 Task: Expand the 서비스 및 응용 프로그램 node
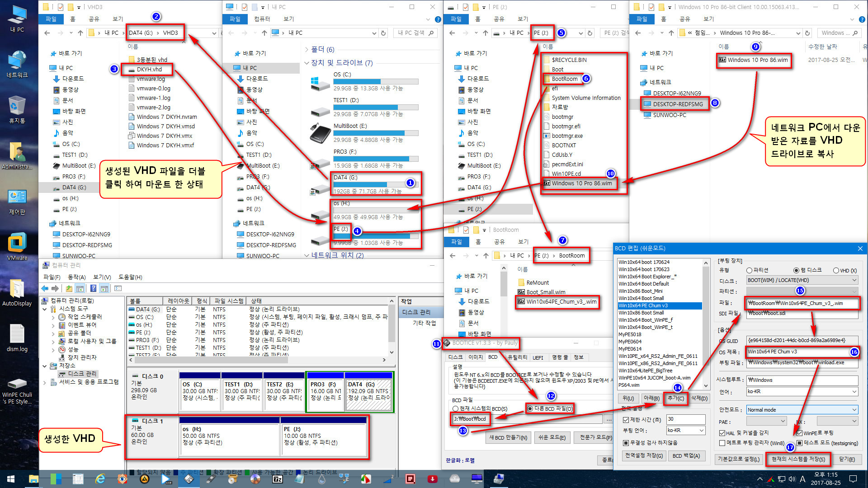[x=45, y=382]
